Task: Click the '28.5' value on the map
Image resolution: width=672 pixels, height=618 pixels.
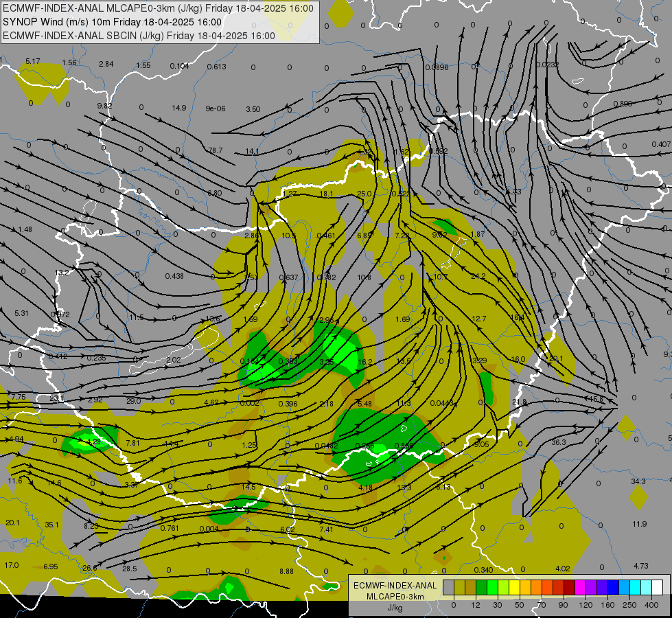Action: [x=130, y=569]
